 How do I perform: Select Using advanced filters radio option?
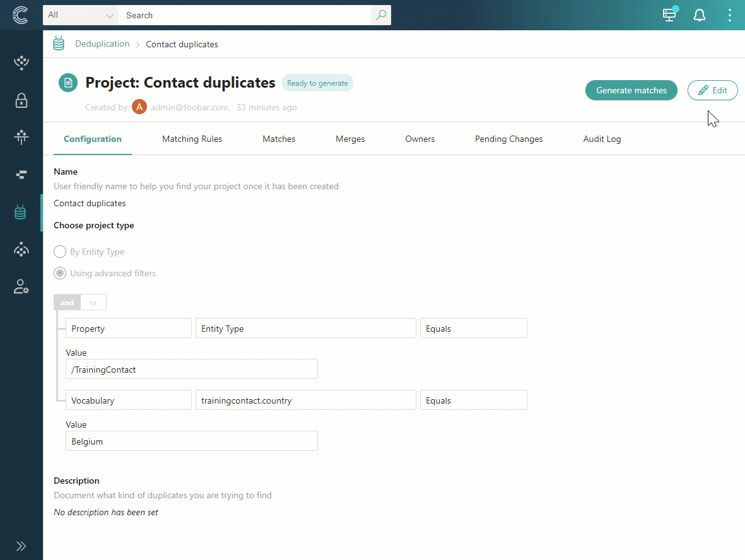60,274
